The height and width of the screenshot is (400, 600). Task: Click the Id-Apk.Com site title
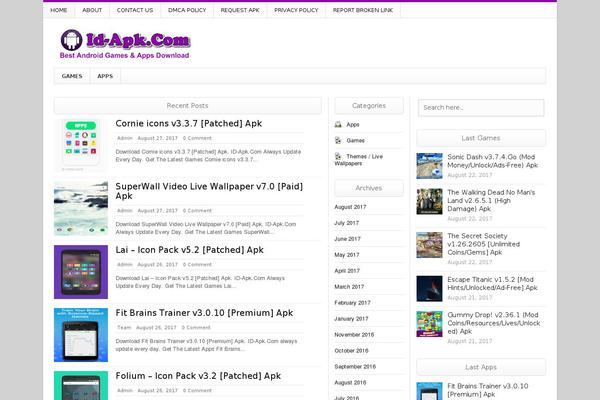click(x=138, y=40)
